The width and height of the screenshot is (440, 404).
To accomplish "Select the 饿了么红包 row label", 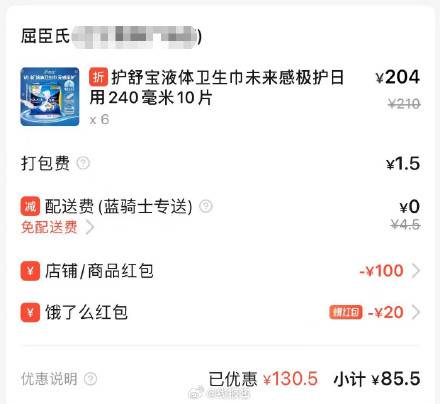I will [x=86, y=312].
